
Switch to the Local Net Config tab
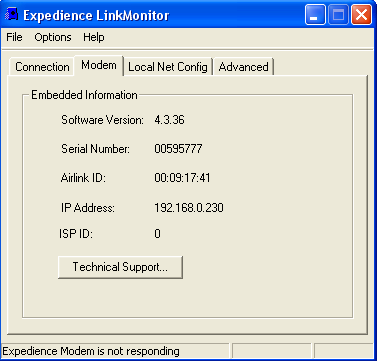point(168,67)
